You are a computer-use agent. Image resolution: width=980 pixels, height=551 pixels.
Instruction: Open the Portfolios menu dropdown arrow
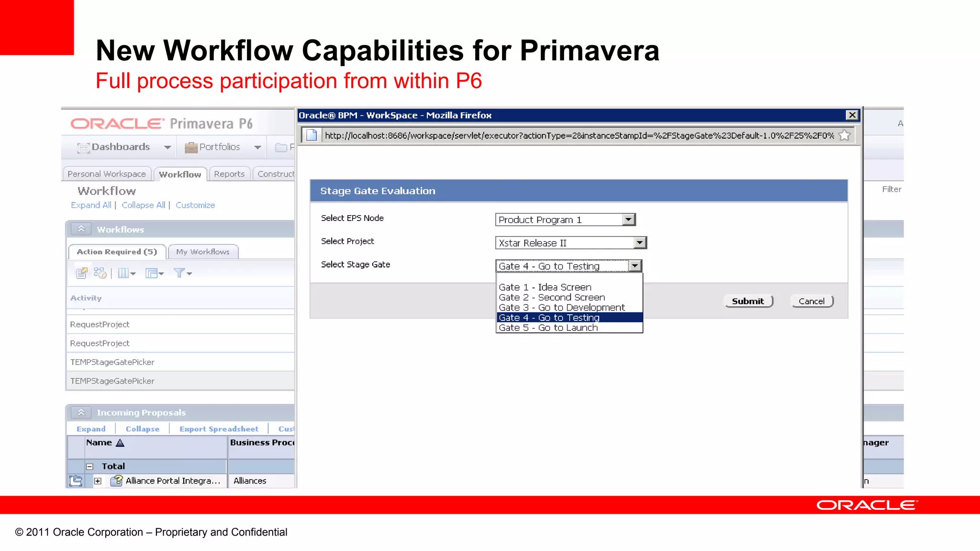pyautogui.click(x=257, y=147)
